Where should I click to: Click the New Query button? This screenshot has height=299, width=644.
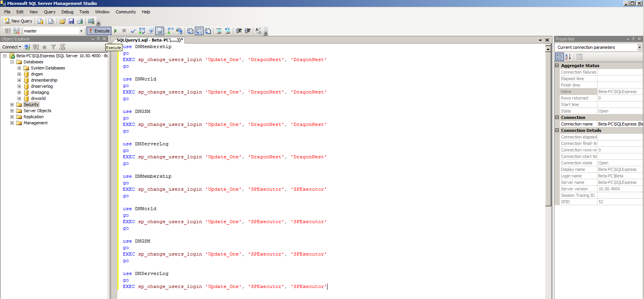click(18, 21)
